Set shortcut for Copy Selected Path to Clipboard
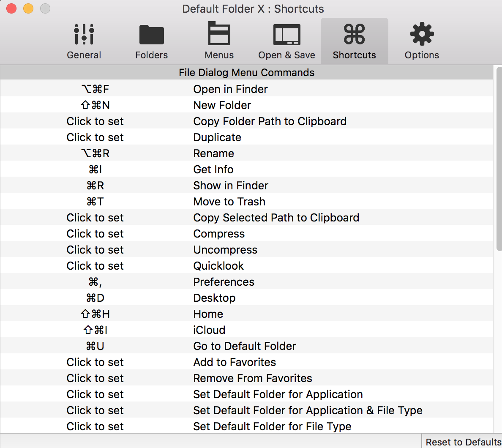The height and width of the screenshot is (448, 502). [x=95, y=218]
